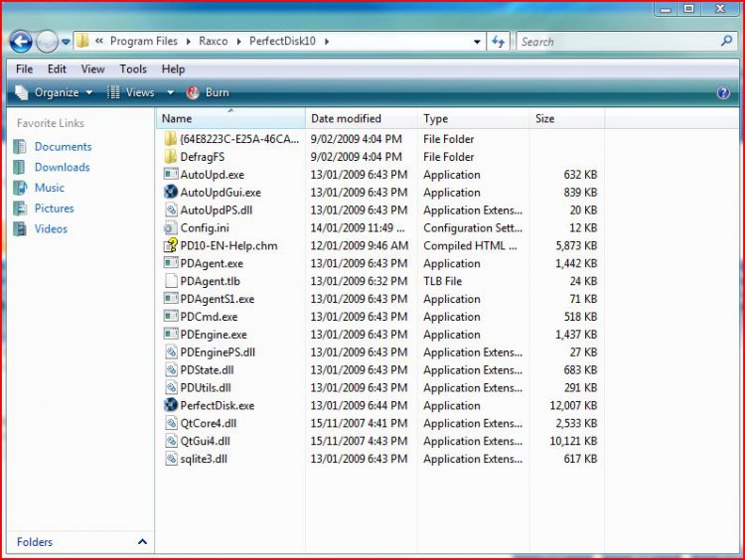Select the AutoUpd.exe file icon
This screenshot has height=560, width=745.
point(171,175)
